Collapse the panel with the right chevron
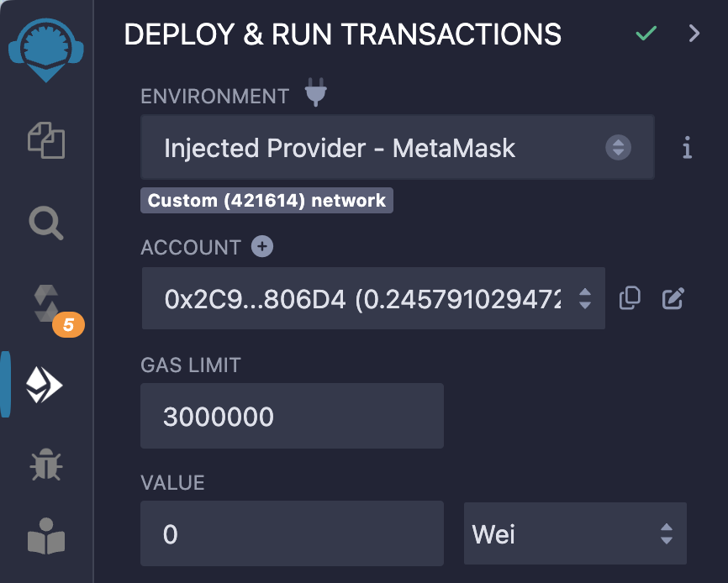Screen dimensions: 728x583 (x=694, y=34)
